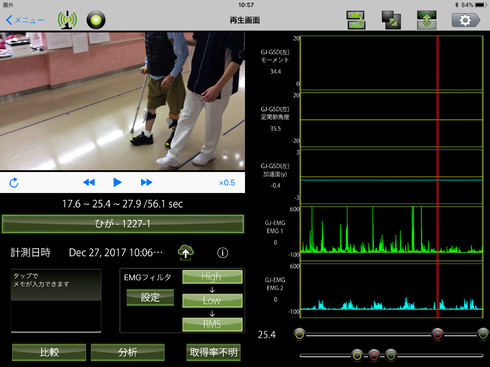Image resolution: width=490 pixels, height=367 pixels.
Task: Tap the vertical scale adjust arrow icon
Action: [x=427, y=20]
